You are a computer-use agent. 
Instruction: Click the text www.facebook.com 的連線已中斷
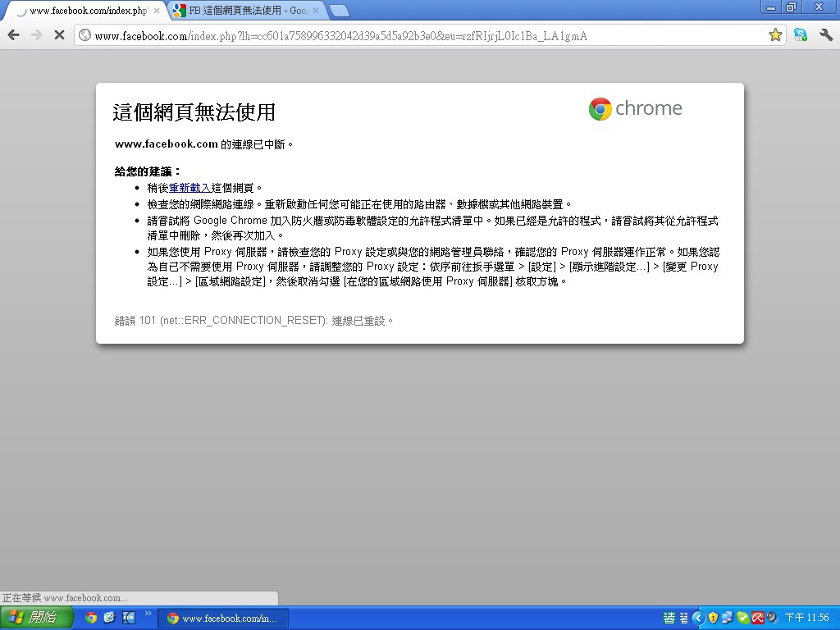pyautogui.click(x=204, y=144)
